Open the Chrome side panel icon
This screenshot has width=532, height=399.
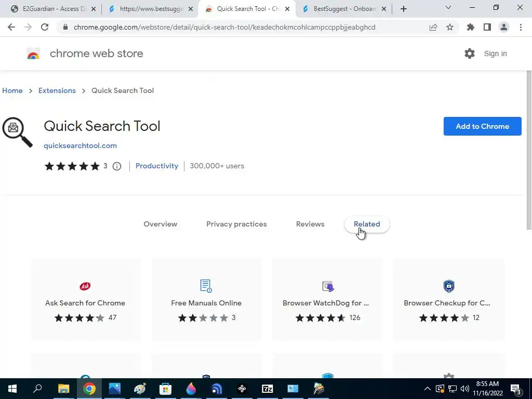point(487,27)
